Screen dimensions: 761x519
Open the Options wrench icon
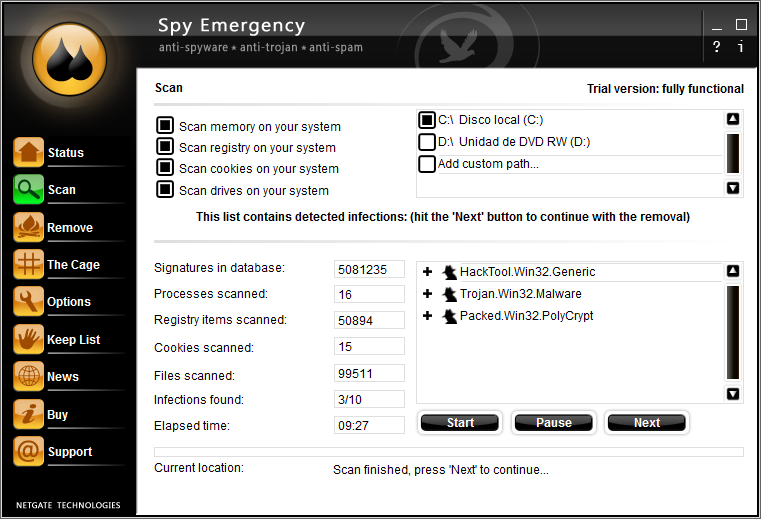click(x=28, y=301)
